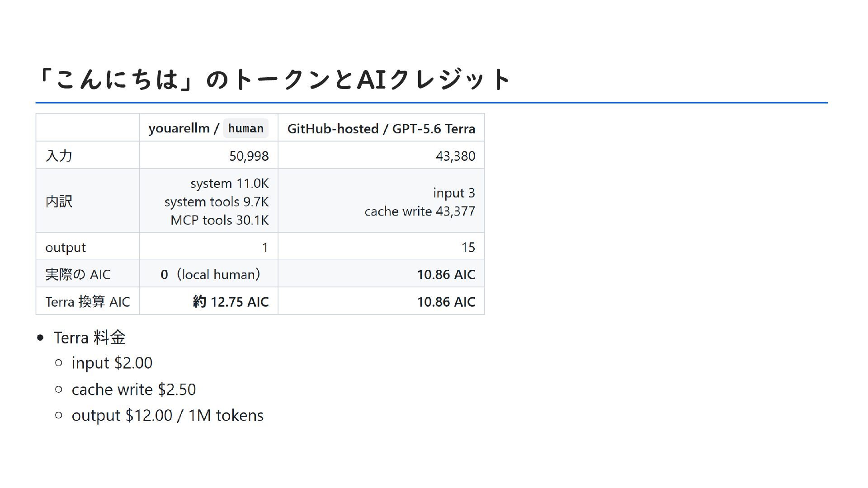Click the cache write 43,377 text

(x=420, y=211)
